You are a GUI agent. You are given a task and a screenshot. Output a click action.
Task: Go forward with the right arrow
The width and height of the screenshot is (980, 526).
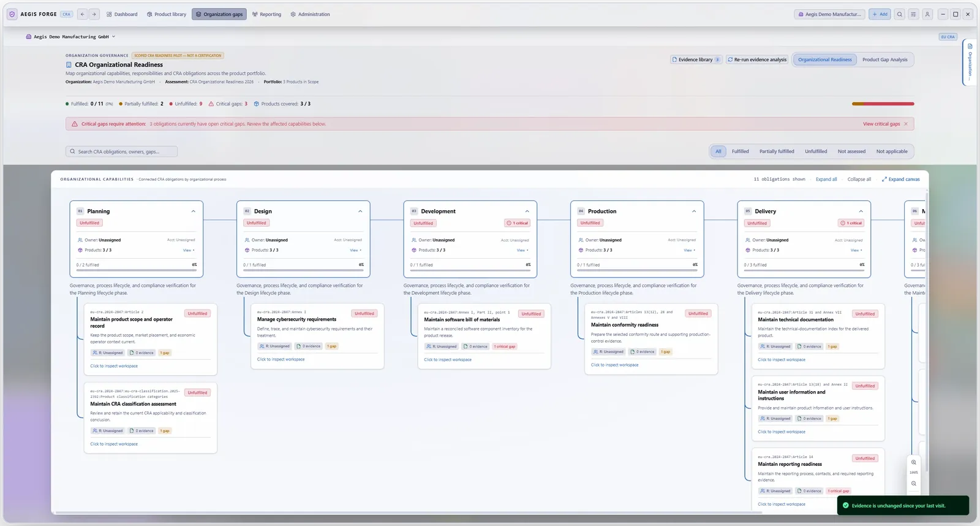click(94, 14)
